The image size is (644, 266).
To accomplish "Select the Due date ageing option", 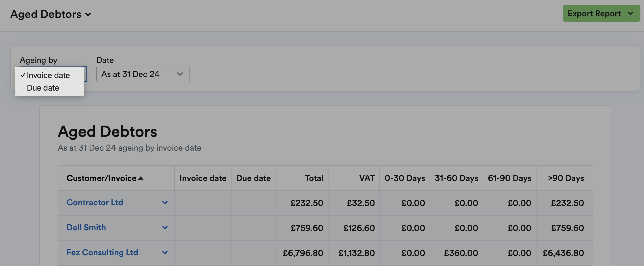I will point(43,88).
